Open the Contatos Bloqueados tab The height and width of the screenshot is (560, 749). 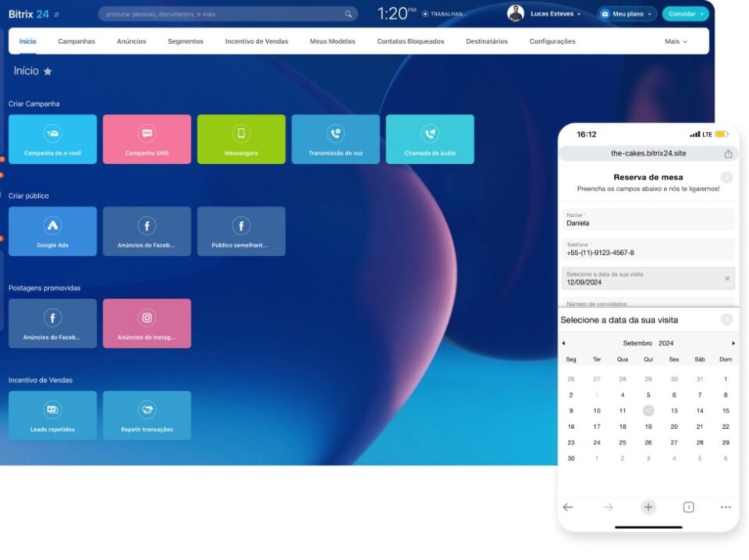(x=410, y=41)
